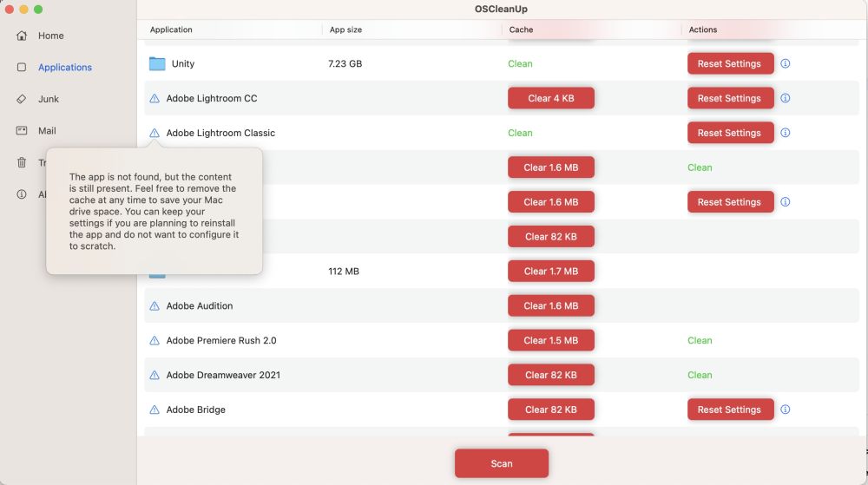The width and height of the screenshot is (868, 485).
Task: Sort by the App size column header
Action: point(345,29)
